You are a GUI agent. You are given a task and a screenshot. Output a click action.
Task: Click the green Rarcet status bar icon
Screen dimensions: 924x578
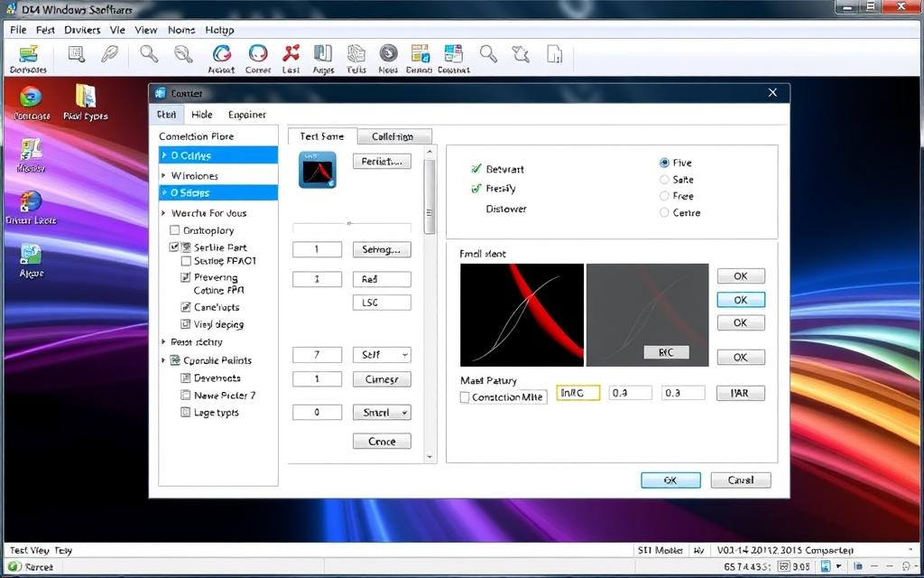pos(14,567)
